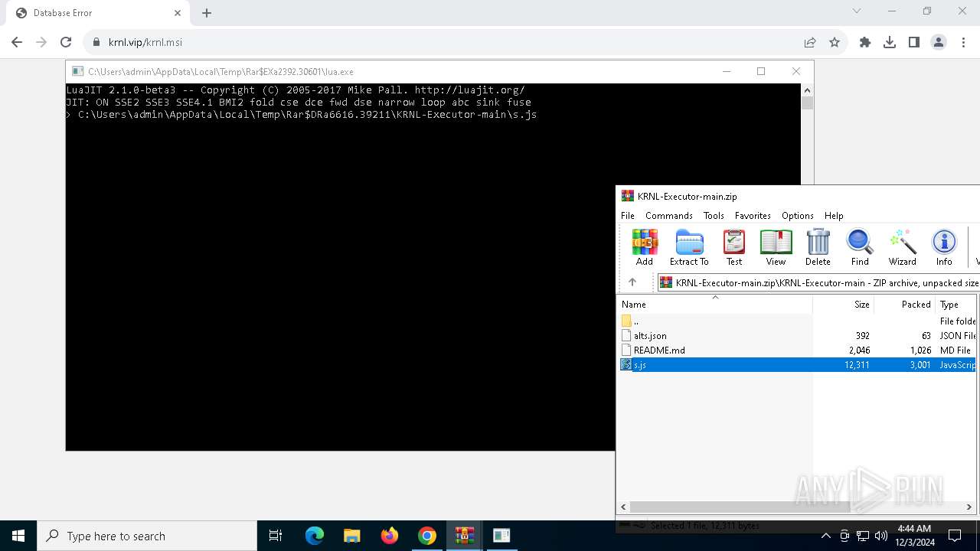The width and height of the screenshot is (980, 551).
Task: Sort files by the Size column header
Action: 843,304
